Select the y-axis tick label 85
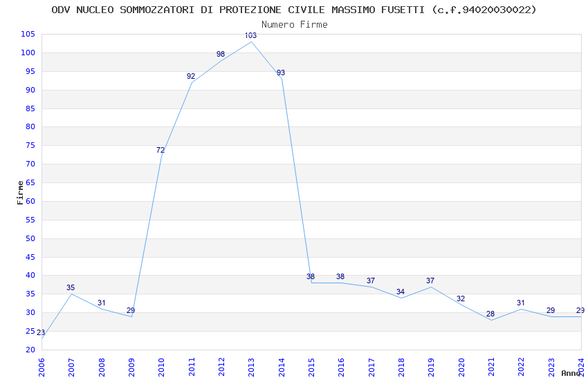588x380 pixels. coord(30,108)
